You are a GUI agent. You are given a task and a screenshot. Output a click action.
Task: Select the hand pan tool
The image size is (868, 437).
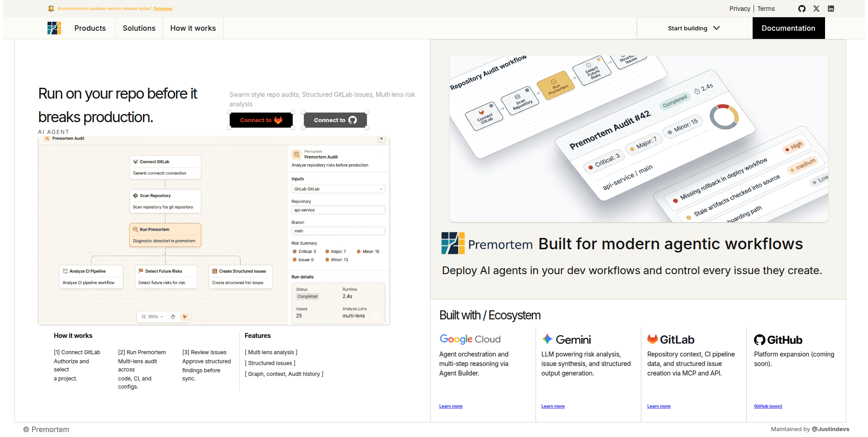coord(173,317)
